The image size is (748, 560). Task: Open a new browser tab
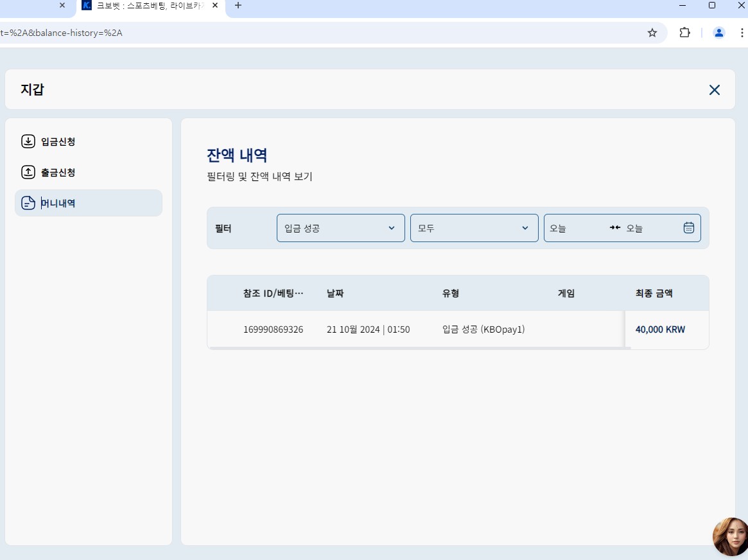click(238, 6)
